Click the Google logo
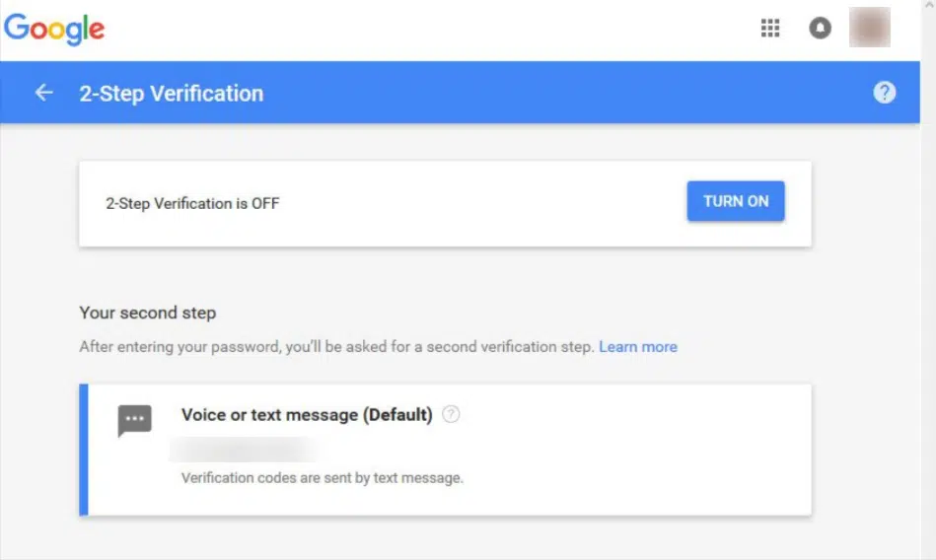 click(54, 29)
